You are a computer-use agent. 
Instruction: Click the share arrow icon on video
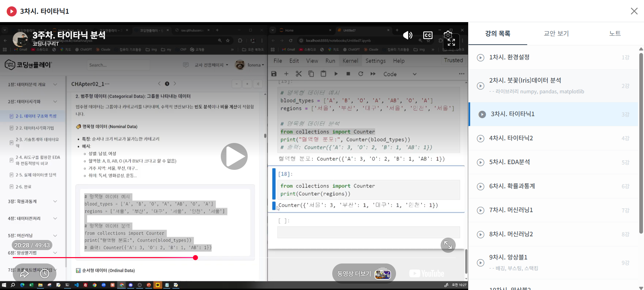click(x=24, y=274)
